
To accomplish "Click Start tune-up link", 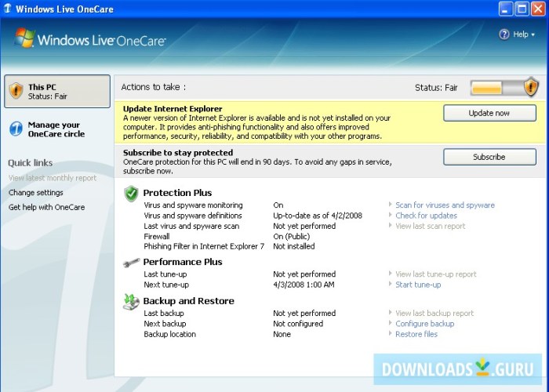I will 418,285.
